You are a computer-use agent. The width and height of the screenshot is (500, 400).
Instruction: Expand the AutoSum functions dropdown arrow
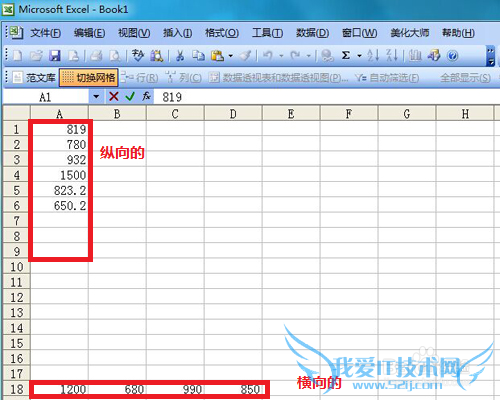click(x=359, y=56)
